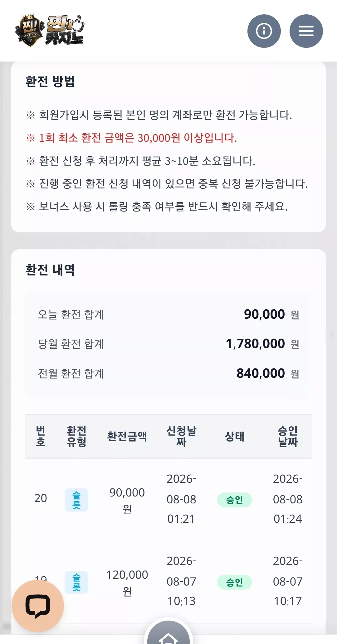The height and width of the screenshot is (644, 337).
Task: Open the live chat bubble
Action: point(38,606)
